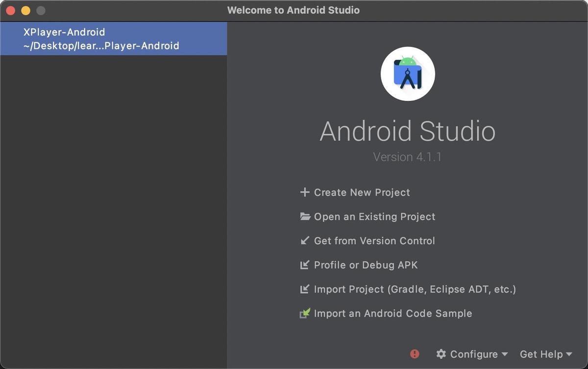Click the Create New Project link
588x369 pixels.
pyautogui.click(x=362, y=192)
